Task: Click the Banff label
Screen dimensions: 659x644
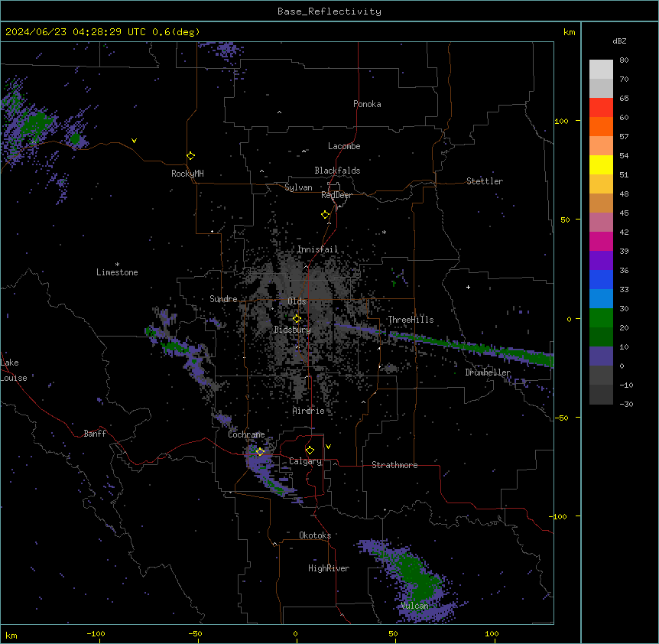Action: pos(95,434)
